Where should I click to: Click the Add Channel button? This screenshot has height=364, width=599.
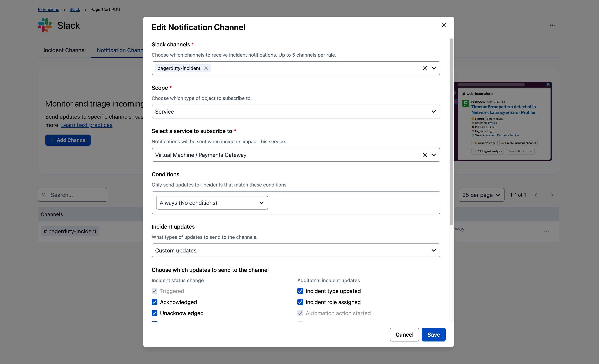click(x=68, y=140)
